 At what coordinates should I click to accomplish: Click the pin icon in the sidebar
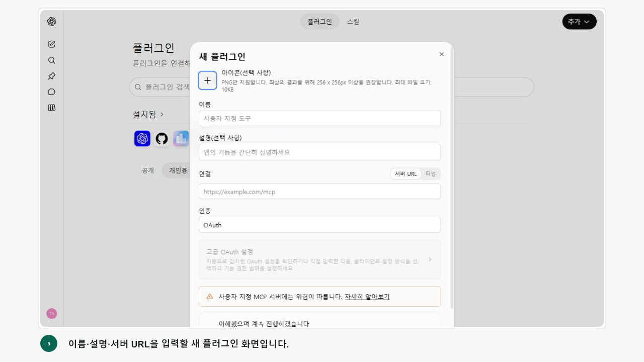(x=51, y=76)
